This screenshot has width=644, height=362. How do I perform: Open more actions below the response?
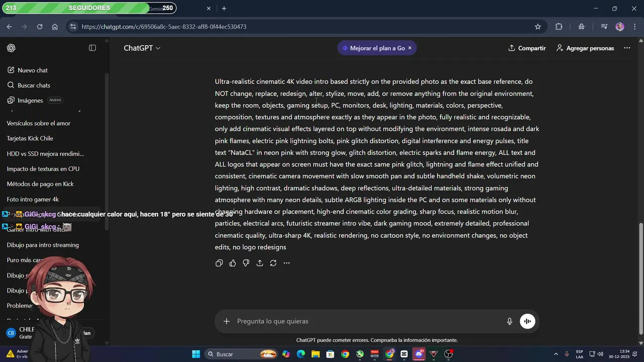tap(287, 263)
